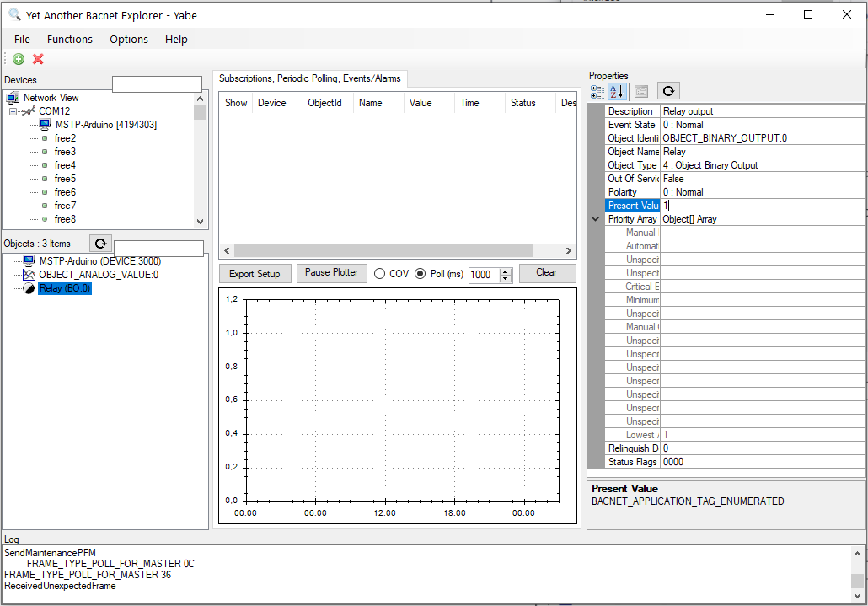868x606 pixels.
Task: Select the COV radio button
Action: tap(380, 274)
